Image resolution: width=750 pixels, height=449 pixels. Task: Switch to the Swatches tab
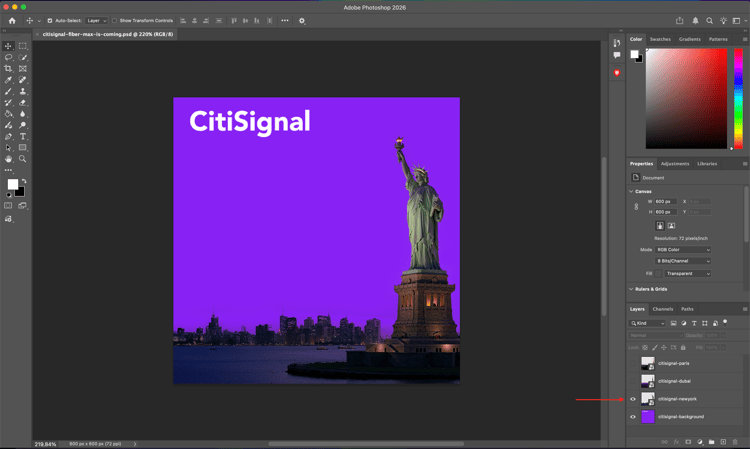click(660, 39)
